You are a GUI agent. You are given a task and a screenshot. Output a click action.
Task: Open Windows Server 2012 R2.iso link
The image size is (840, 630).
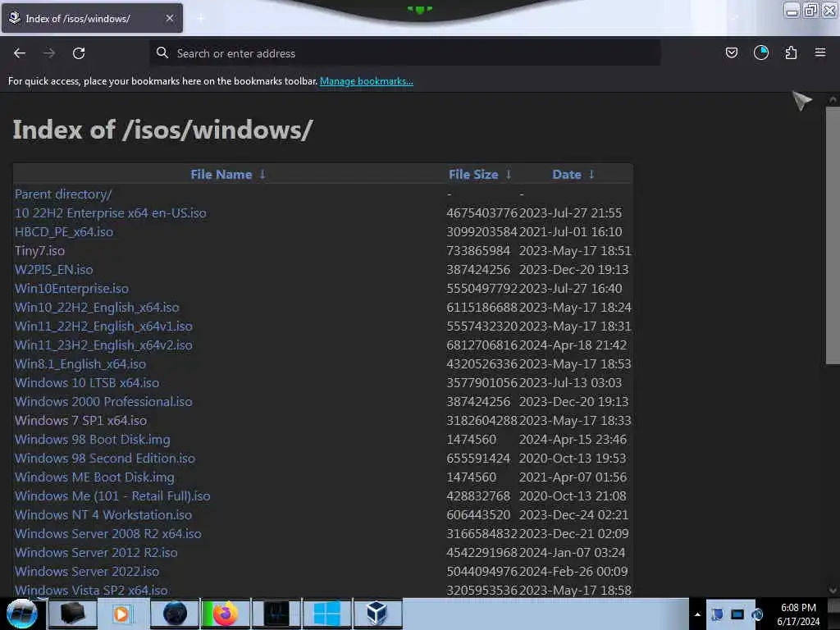tap(96, 553)
